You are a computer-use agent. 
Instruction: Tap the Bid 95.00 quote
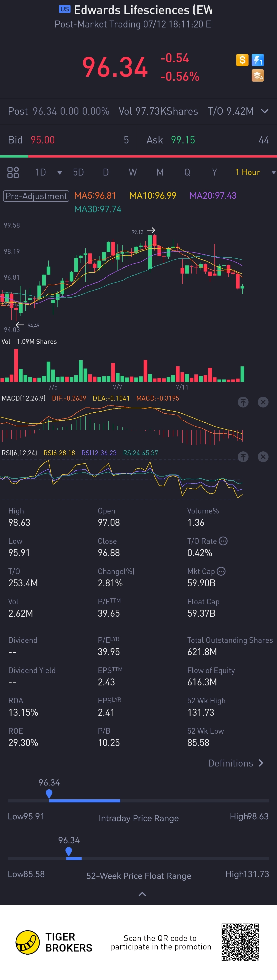(68, 140)
